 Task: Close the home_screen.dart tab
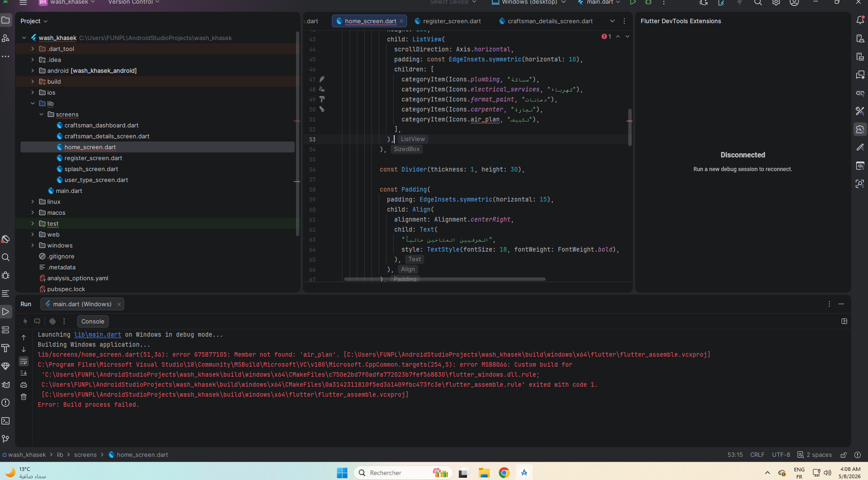[401, 21]
